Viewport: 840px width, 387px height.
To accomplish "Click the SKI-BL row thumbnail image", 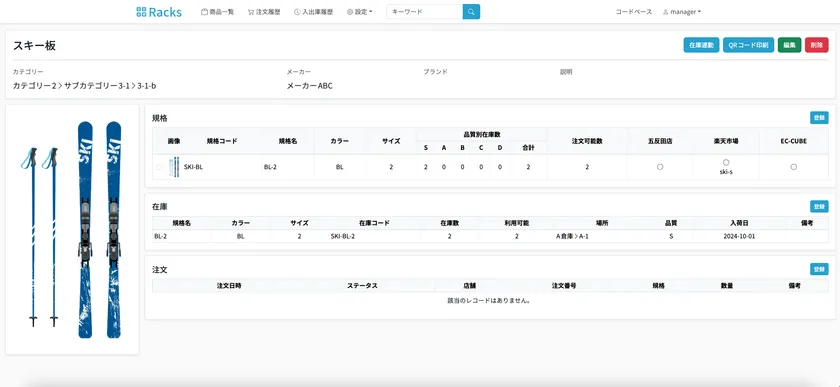I will click(174, 167).
